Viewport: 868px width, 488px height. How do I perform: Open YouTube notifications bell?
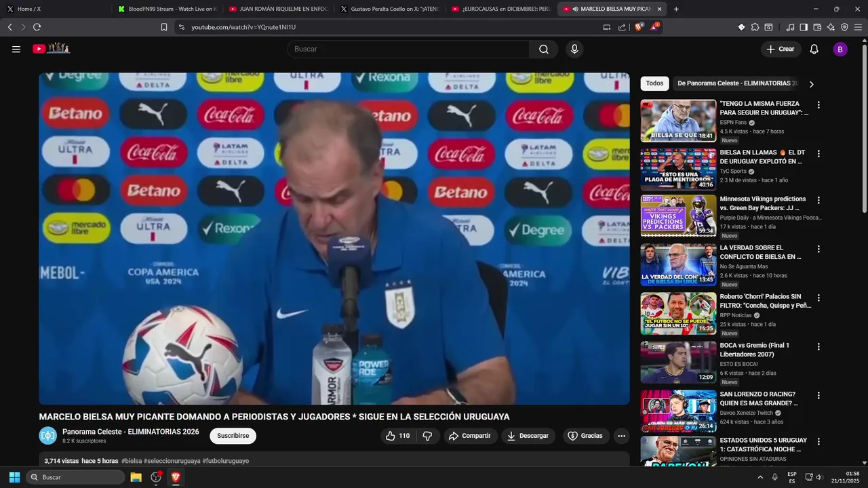[x=814, y=49]
